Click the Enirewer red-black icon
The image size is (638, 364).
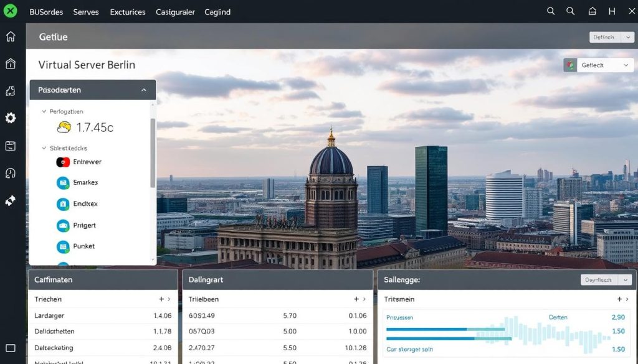click(x=63, y=162)
